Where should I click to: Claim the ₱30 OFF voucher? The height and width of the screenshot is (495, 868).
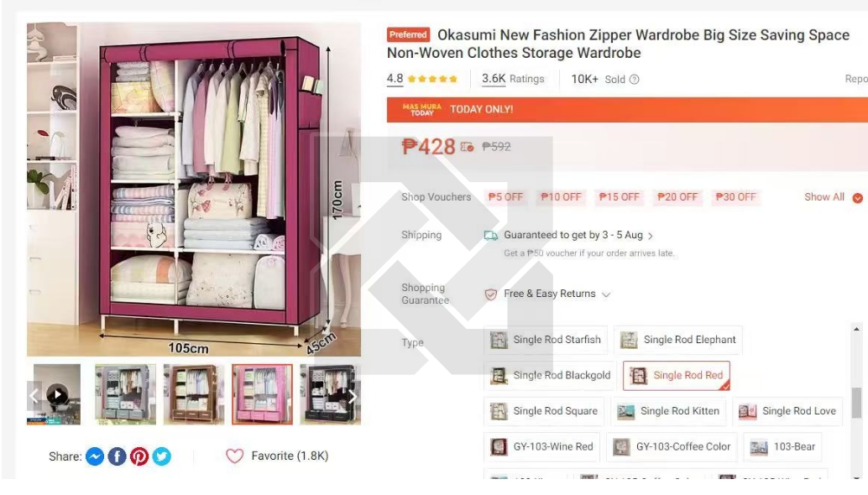pyautogui.click(x=735, y=197)
